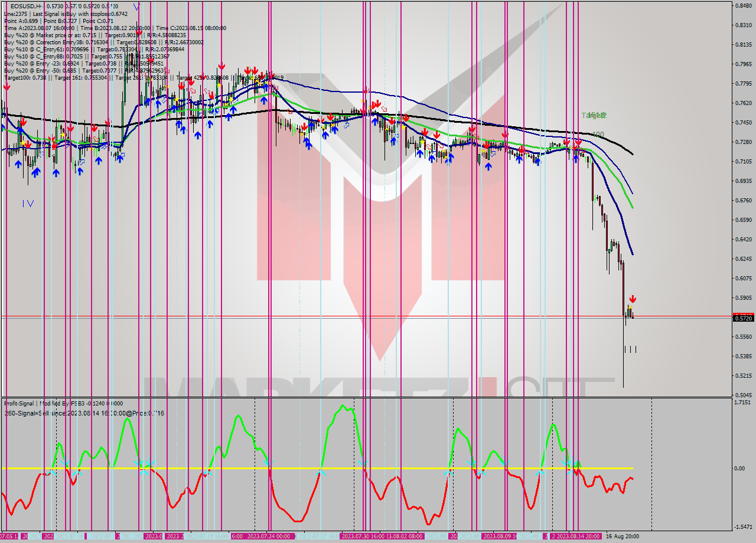The width and height of the screenshot is (756, 543).
Task: Click the blue 'I V' wave label
Action: (x=28, y=204)
